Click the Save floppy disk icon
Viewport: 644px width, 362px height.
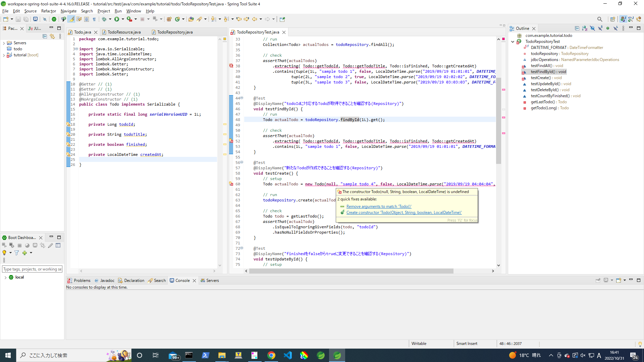coord(18,19)
